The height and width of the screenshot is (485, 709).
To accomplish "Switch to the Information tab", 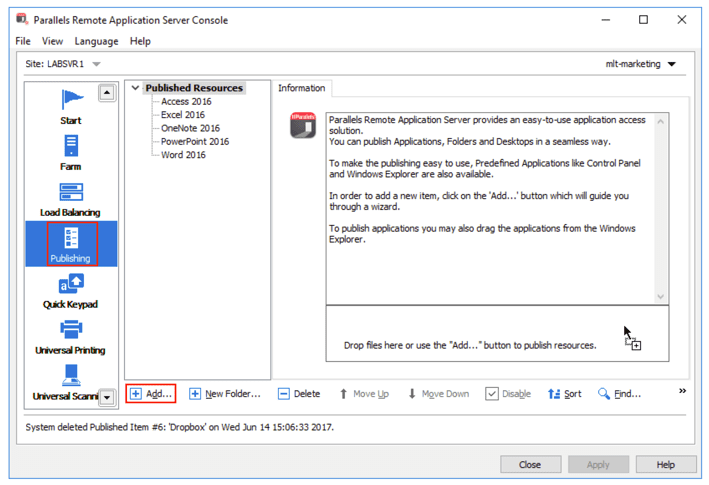I will pyautogui.click(x=302, y=88).
